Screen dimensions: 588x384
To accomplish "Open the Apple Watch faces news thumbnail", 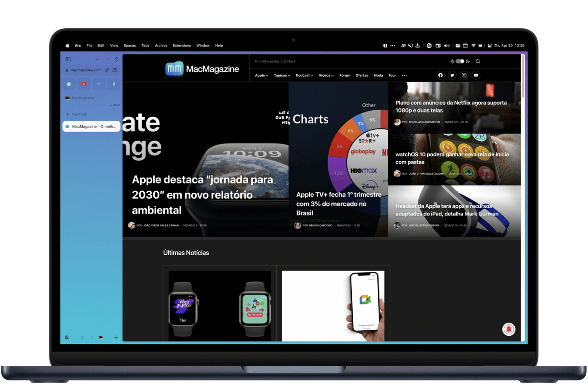I will click(220, 306).
